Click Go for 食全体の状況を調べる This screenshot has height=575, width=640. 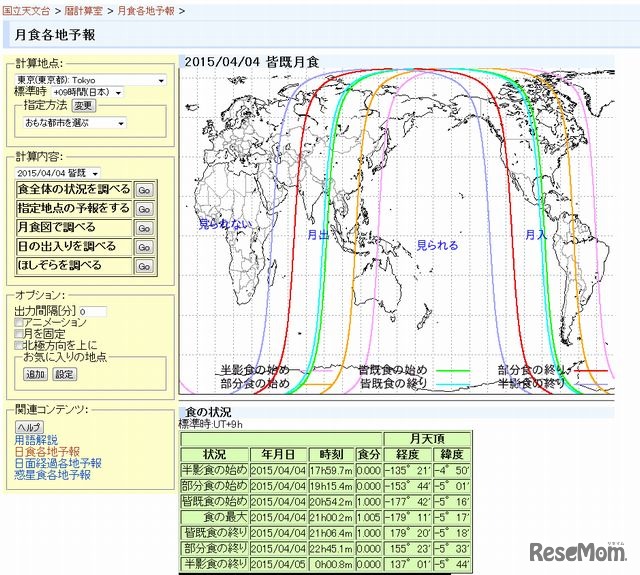click(144, 190)
